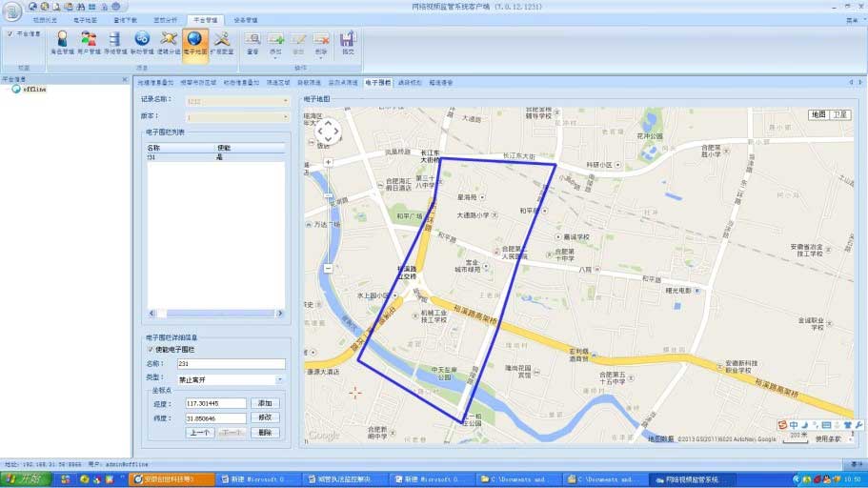Click the 名称 input field containing 231
This screenshot has width=868, height=488.
(231, 363)
